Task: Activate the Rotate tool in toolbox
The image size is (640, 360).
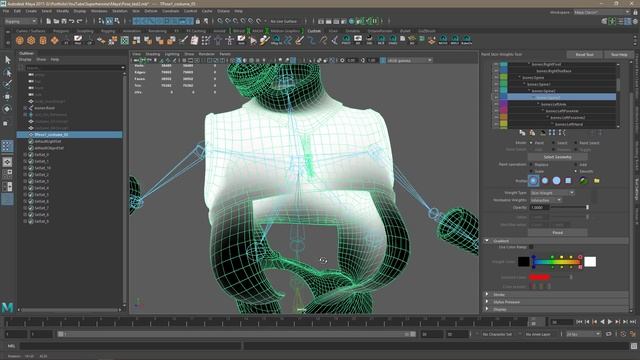Action: pos(7,109)
